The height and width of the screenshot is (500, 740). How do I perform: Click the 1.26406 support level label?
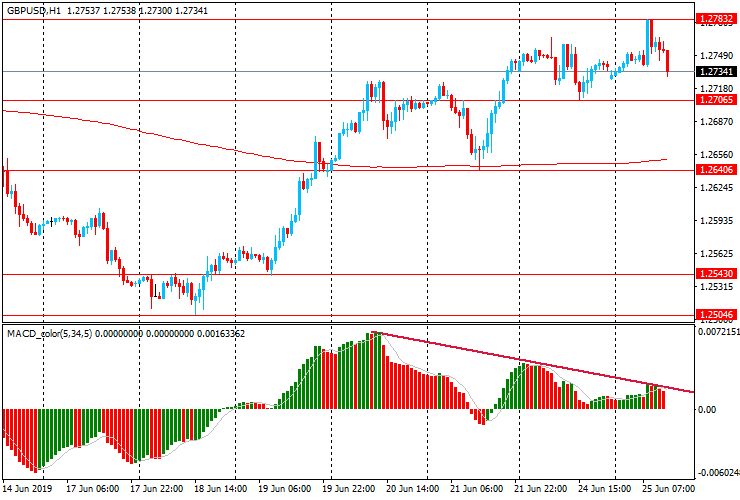(716, 169)
